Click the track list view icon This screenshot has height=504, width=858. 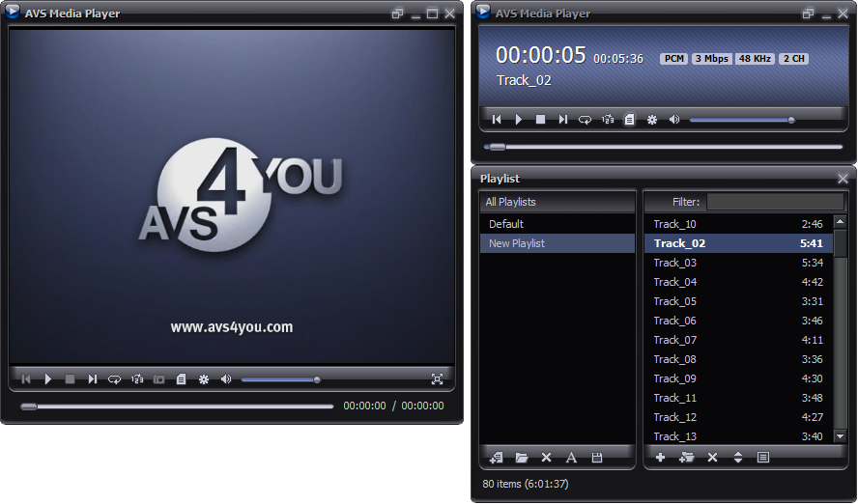763,458
